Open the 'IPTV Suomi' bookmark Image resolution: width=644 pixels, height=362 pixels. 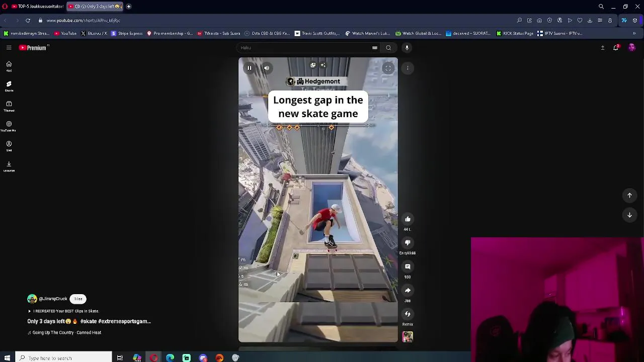pyautogui.click(x=559, y=33)
